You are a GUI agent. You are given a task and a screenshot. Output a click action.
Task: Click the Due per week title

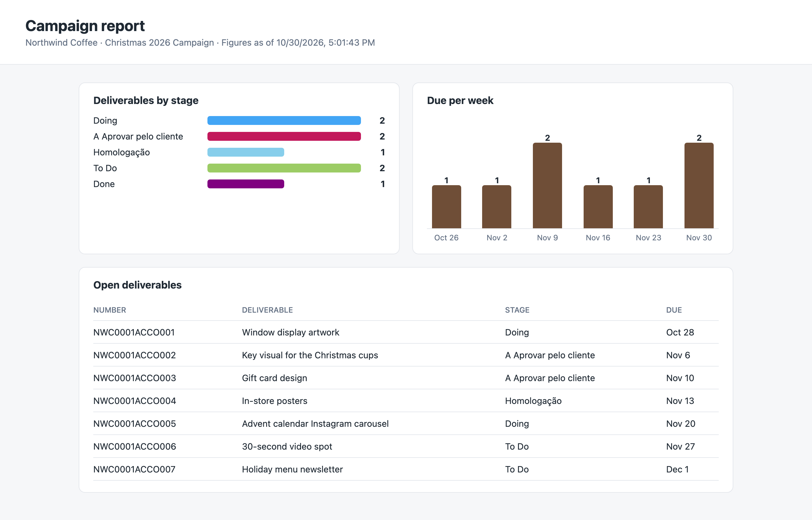pos(460,101)
